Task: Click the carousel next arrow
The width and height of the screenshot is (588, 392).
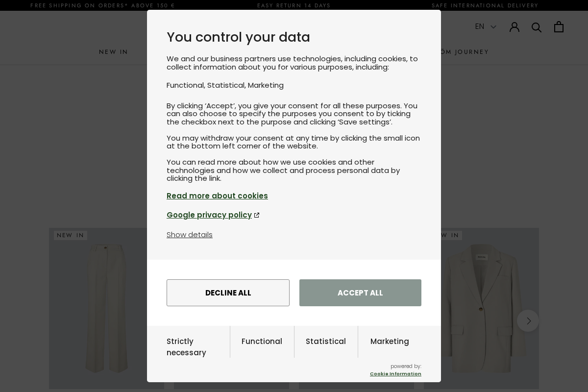Action: coord(528,320)
